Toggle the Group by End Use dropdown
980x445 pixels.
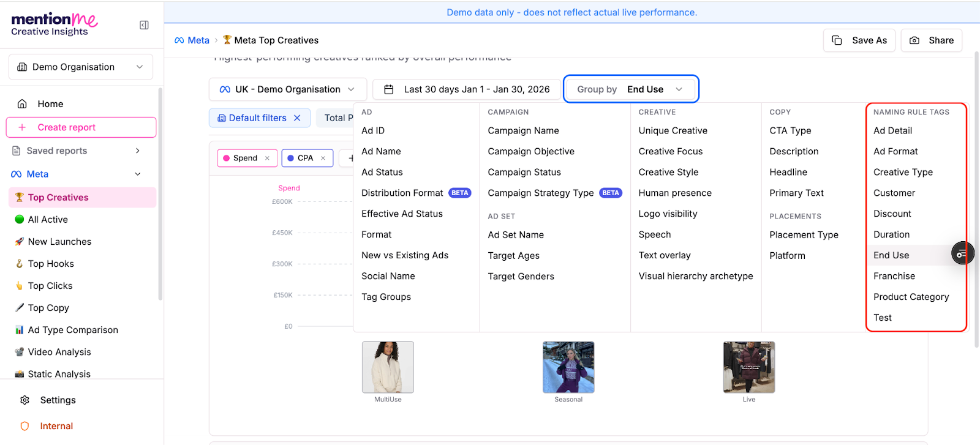631,89
